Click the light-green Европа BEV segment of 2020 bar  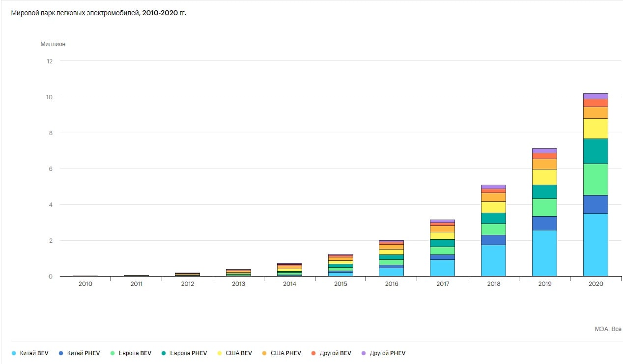[x=595, y=179]
